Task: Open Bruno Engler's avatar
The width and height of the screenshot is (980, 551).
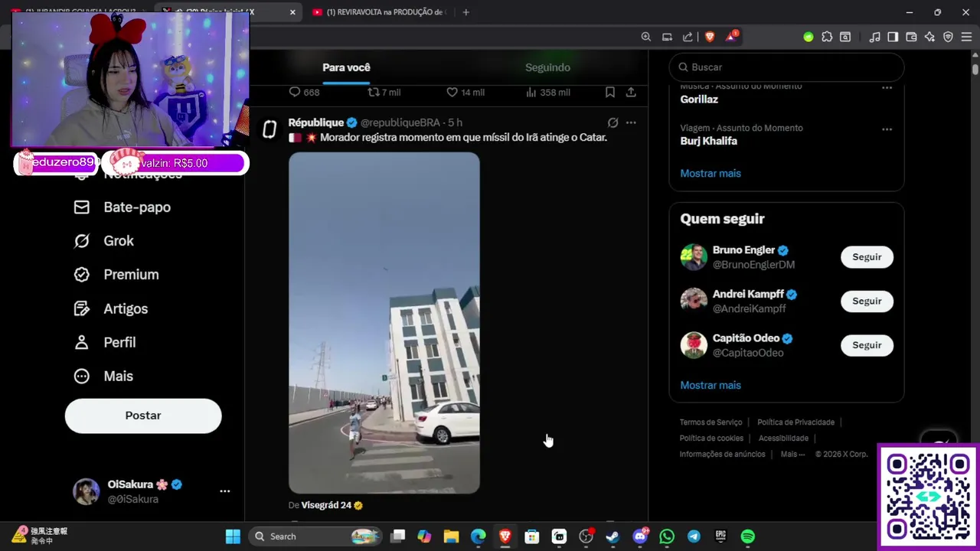Action: pos(694,257)
